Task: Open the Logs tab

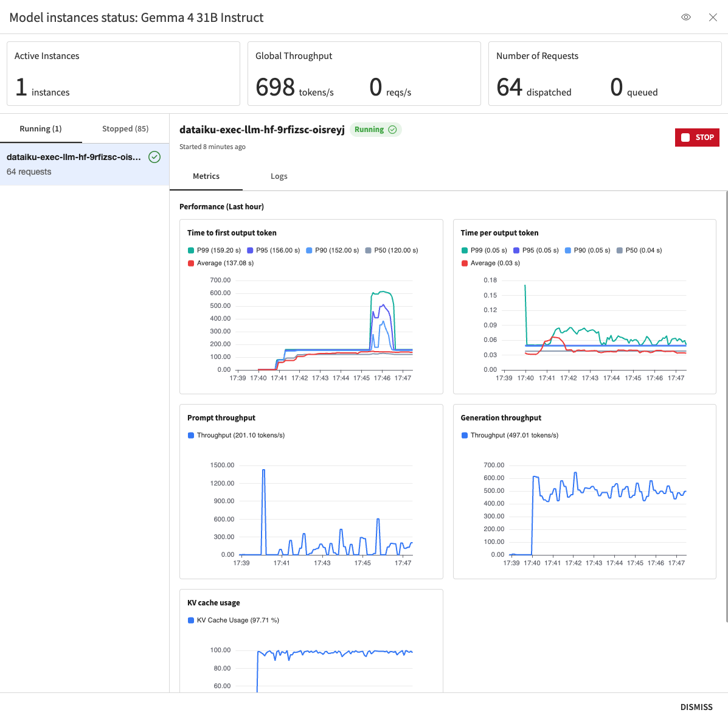Action: click(279, 176)
